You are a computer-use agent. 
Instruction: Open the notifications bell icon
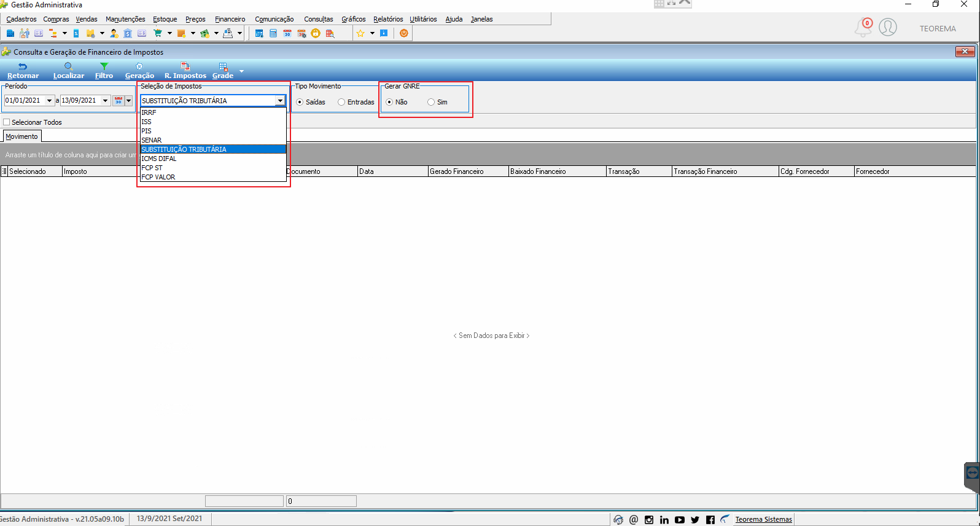(863, 28)
